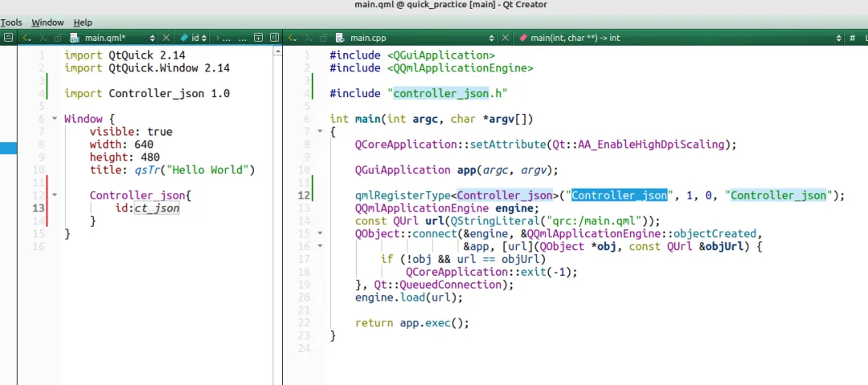This screenshot has height=385, width=868.
Task: Open the Help menu
Action: click(83, 23)
